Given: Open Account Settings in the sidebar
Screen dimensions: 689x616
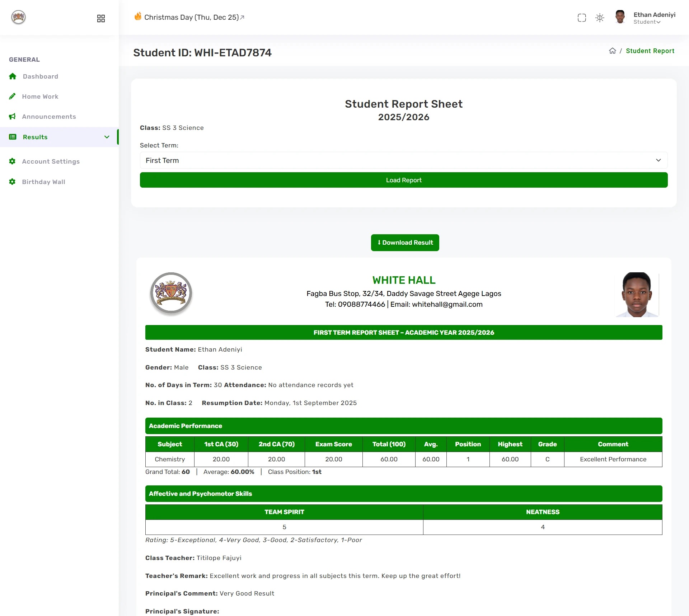Looking at the screenshot, I should 51,161.
